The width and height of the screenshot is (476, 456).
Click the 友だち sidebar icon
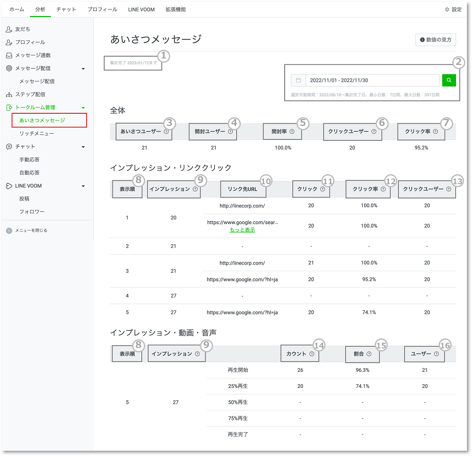(9, 30)
